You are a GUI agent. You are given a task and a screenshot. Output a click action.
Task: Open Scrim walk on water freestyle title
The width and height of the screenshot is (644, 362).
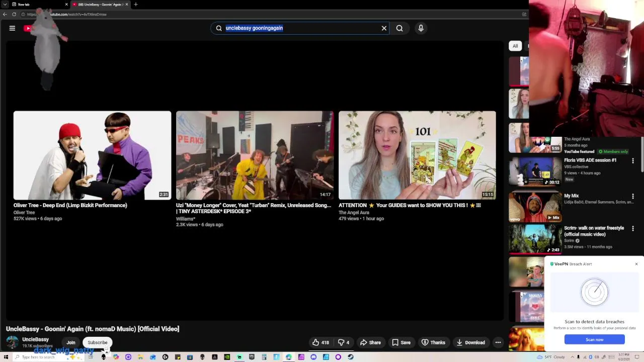594,231
